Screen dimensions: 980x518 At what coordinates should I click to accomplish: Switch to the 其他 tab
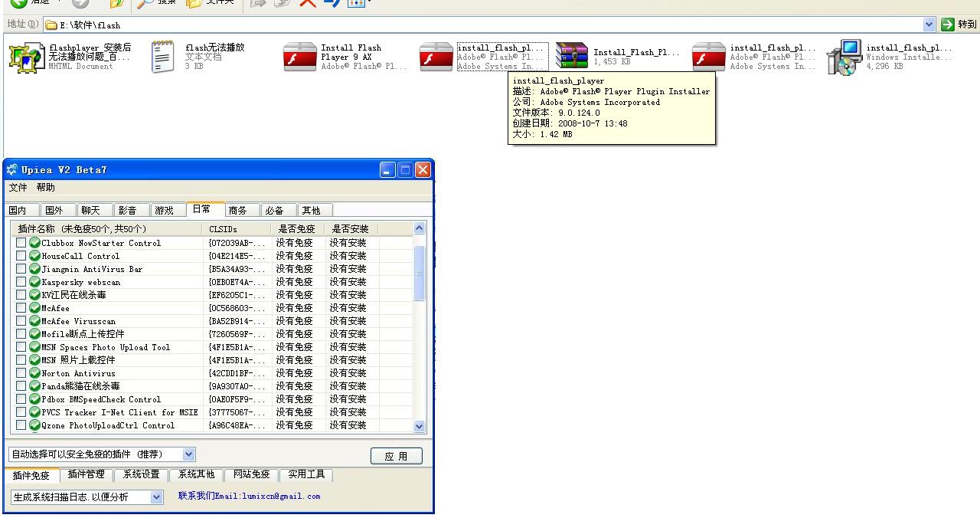[316, 210]
